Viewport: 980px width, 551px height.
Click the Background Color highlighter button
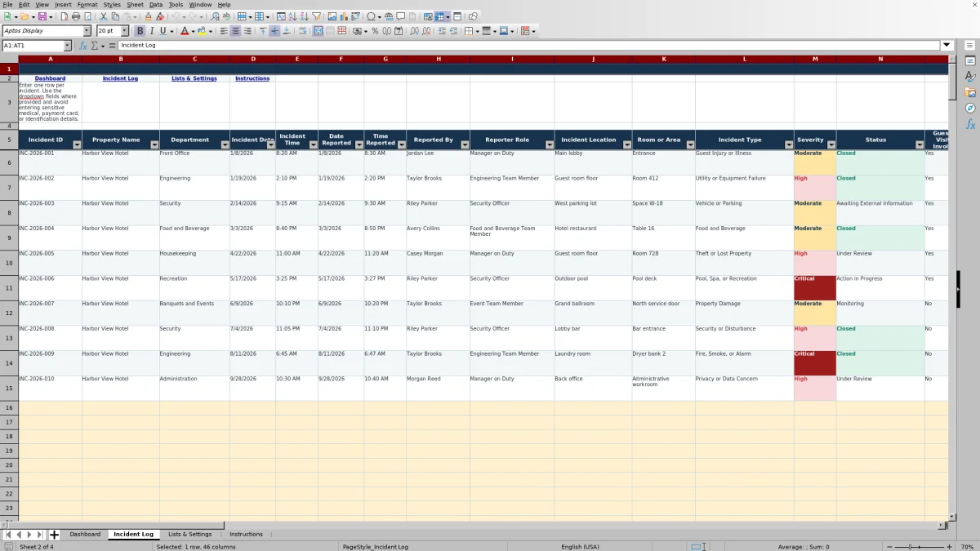[x=200, y=31]
